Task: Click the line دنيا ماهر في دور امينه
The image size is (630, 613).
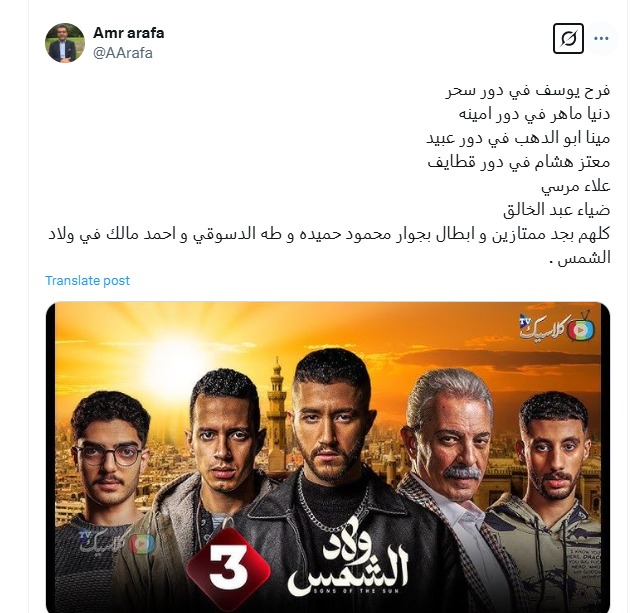Action: click(x=534, y=114)
